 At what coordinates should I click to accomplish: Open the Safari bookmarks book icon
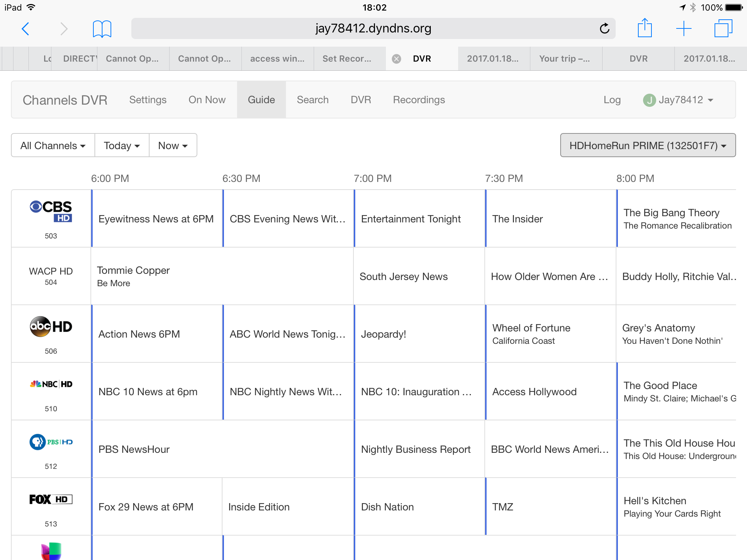tap(102, 29)
